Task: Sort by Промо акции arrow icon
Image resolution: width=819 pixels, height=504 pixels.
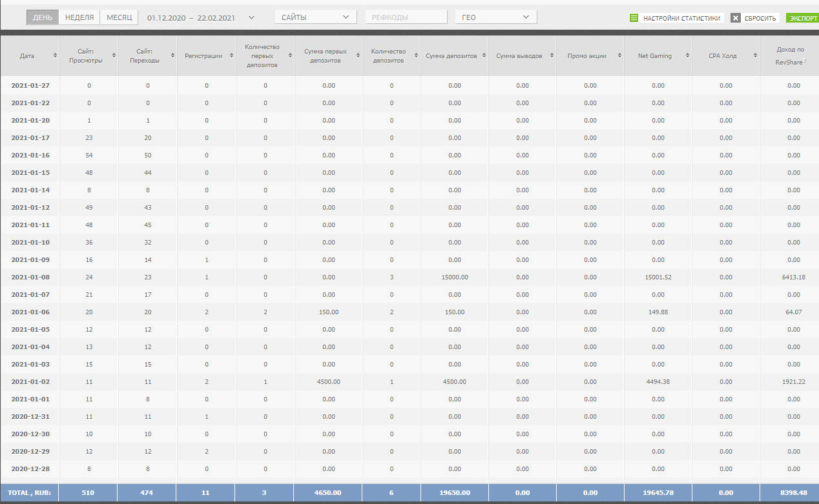Action: pyautogui.click(x=618, y=56)
